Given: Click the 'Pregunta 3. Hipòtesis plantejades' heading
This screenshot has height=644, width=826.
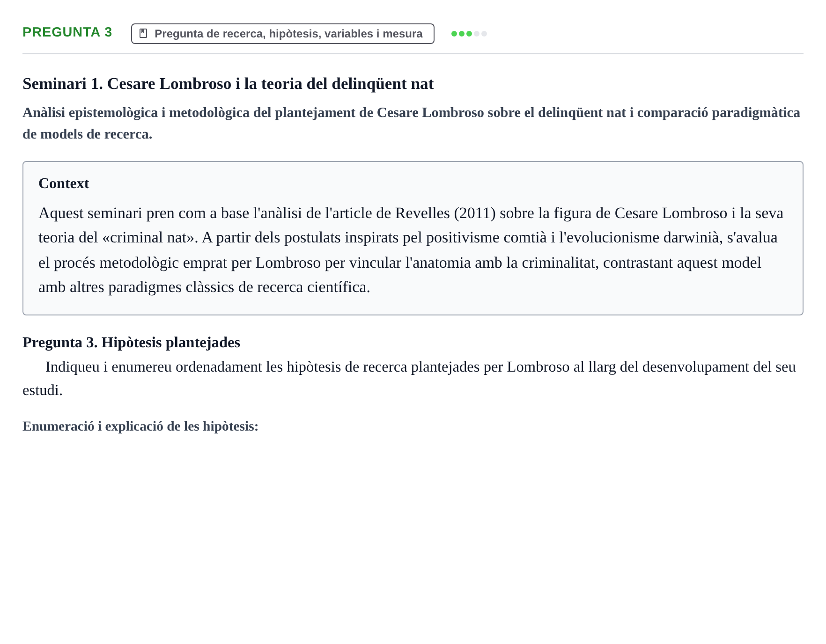Looking at the screenshot, I should (x=131, y=343).
